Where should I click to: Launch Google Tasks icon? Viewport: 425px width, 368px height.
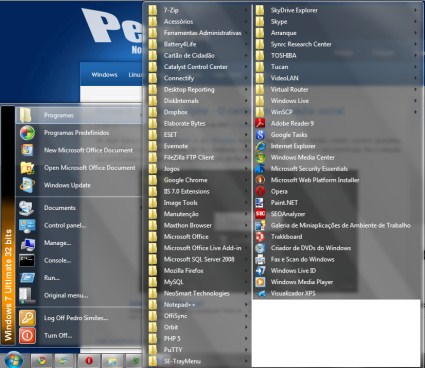260,135
